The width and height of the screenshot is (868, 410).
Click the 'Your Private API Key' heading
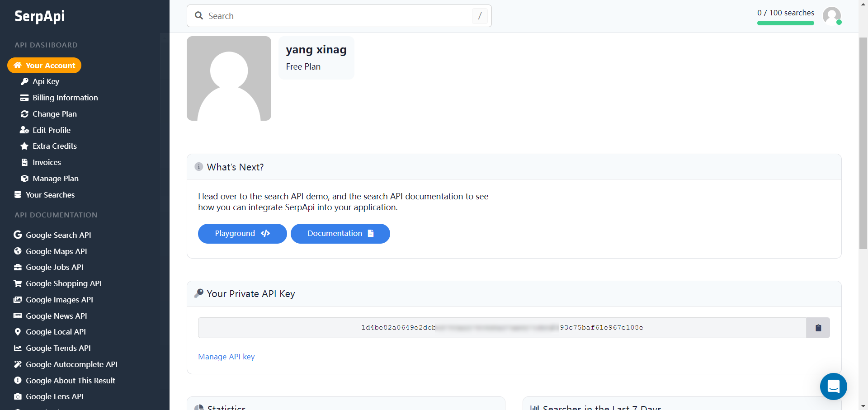pos(251,294)
